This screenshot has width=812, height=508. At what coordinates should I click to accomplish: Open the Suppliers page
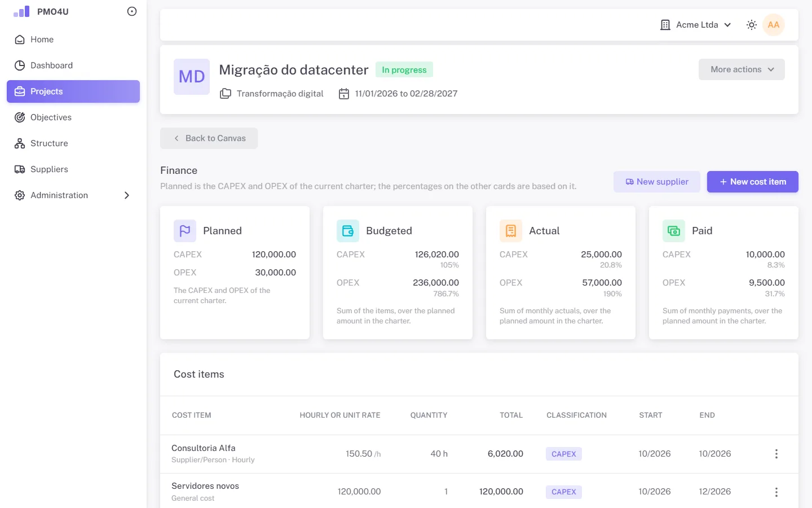[73, 169]
